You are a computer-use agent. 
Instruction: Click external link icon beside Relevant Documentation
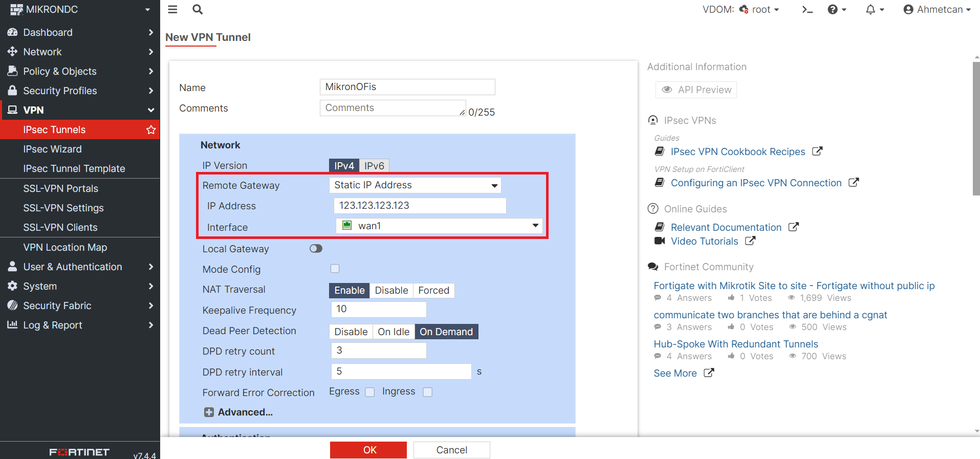point(793,227)
